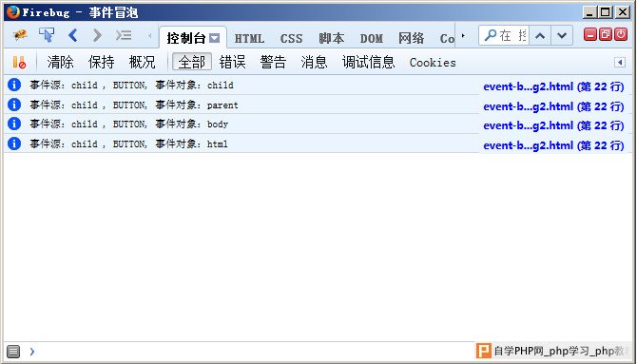637x364 pixels.
Task: Click info icon of the 'html' row
Action: coord(14,144)
